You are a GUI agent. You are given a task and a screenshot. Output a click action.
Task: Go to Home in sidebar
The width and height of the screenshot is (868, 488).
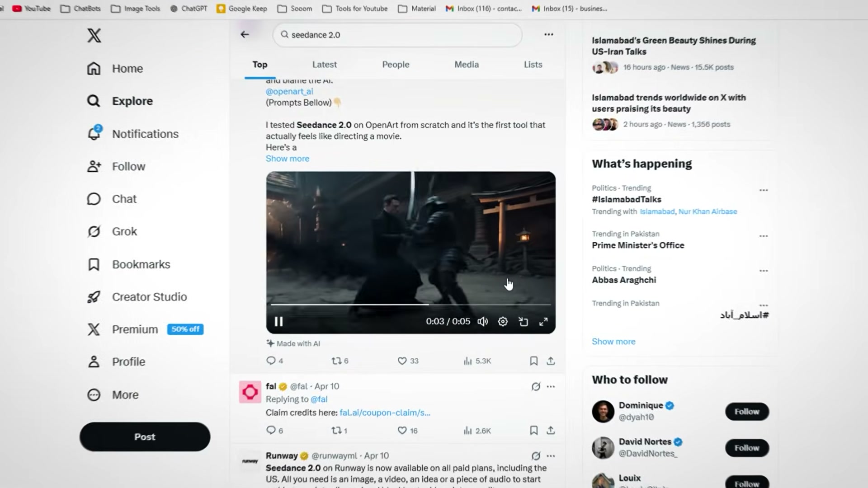pos(115,68)
